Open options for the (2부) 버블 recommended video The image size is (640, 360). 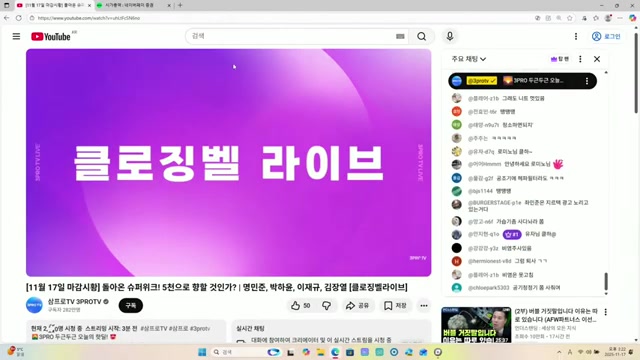pos(606,312)
